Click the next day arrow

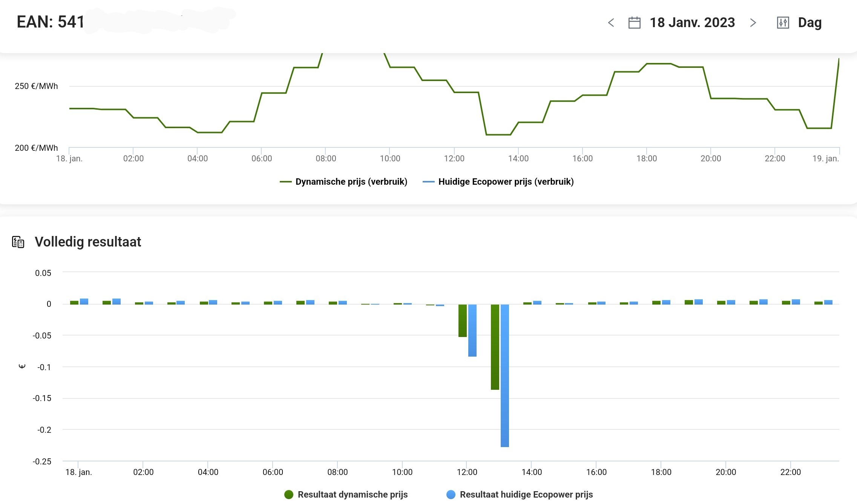753,23
